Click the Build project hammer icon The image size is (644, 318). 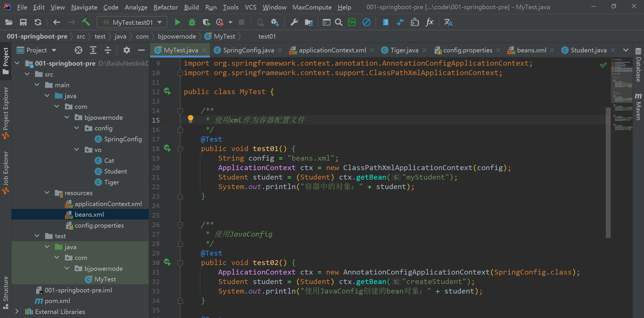[86, 22]
